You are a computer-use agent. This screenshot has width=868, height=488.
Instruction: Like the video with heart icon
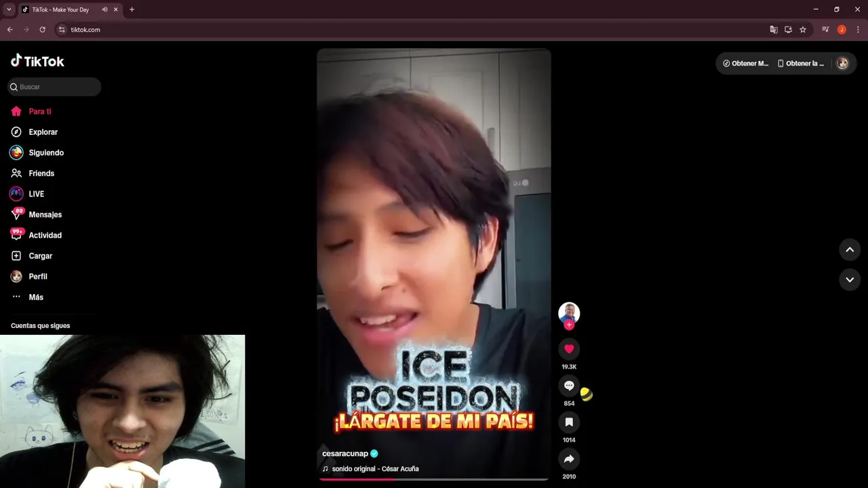pyautogui.click(x=569, y=349)
